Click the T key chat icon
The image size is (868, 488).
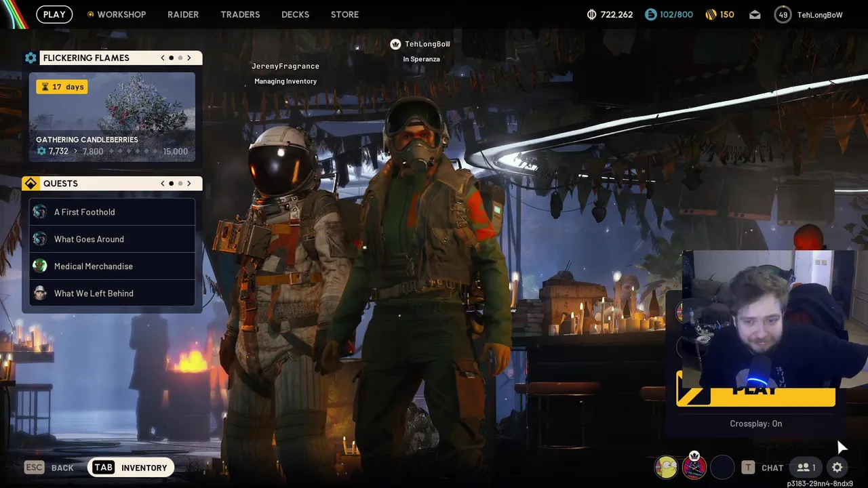tap(748, 467)
